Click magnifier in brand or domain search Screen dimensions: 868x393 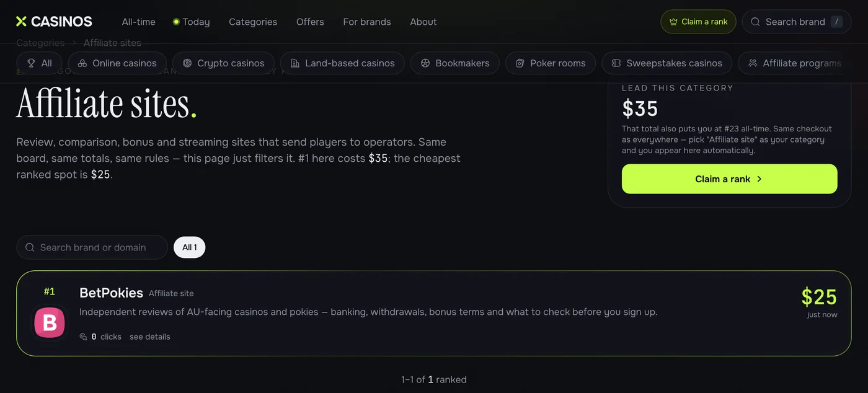tap(30, 247)
